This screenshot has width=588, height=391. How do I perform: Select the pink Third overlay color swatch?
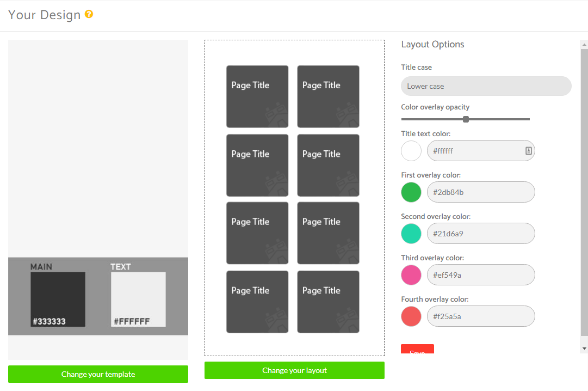tap(411, 275)
